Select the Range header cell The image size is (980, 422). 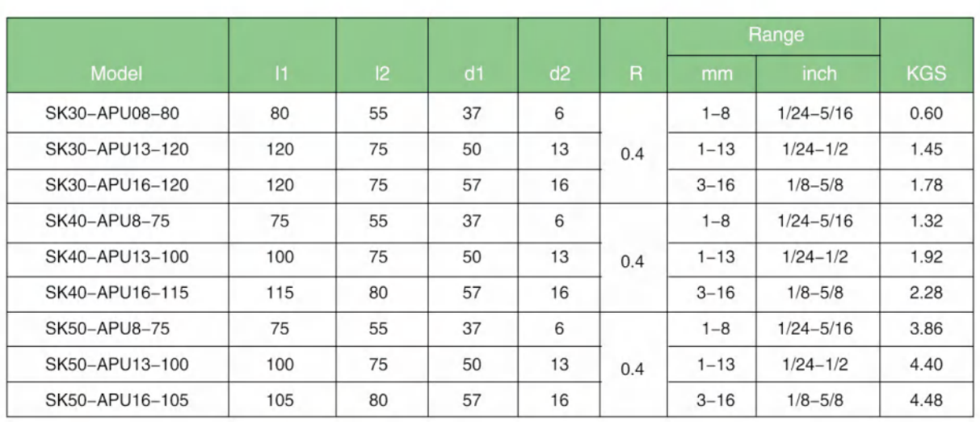pos(772,36)
